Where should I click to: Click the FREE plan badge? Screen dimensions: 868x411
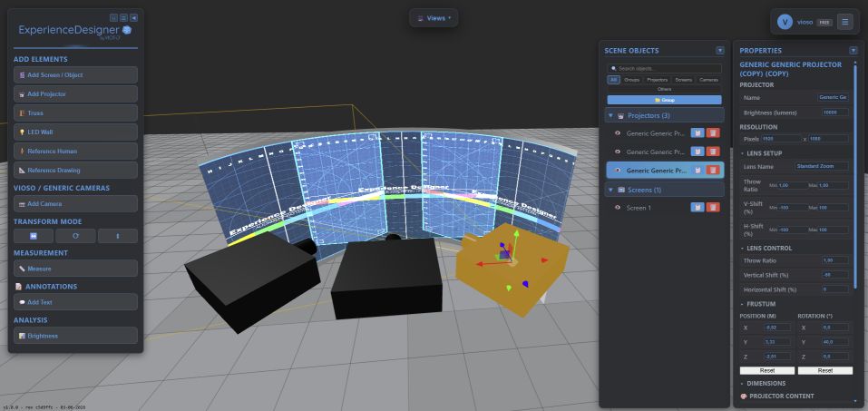pyautogui.click(x=824, y=23)
